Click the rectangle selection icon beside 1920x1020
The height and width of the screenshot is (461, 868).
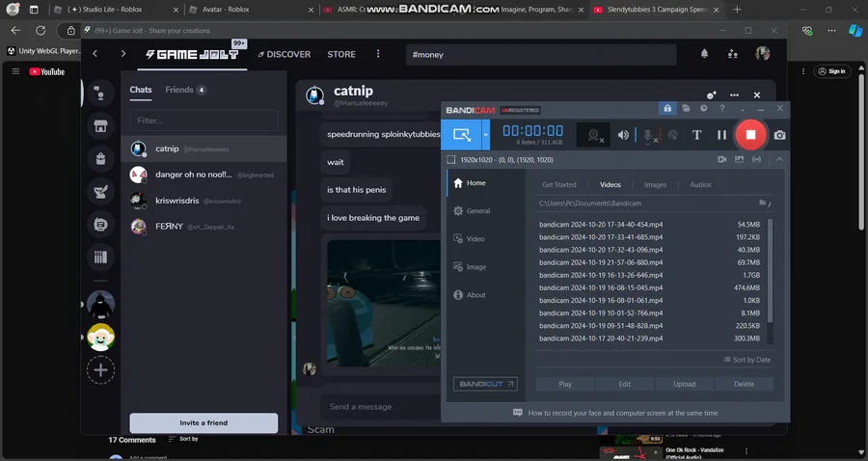click(x=451, y=159)
